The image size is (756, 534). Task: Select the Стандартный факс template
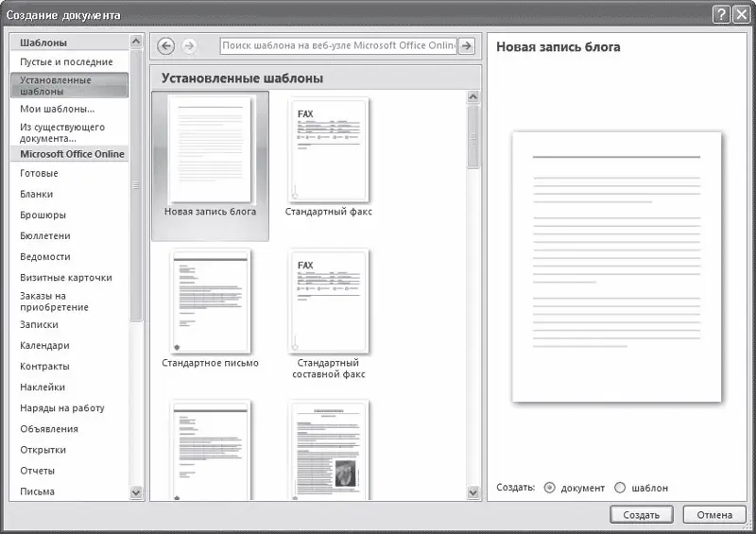pyautogui.click(x=329, y=149)
